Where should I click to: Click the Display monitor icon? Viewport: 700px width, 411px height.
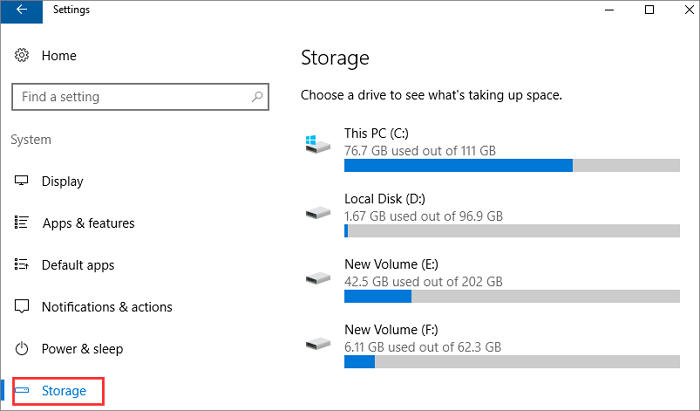click(x=21, y=181)
